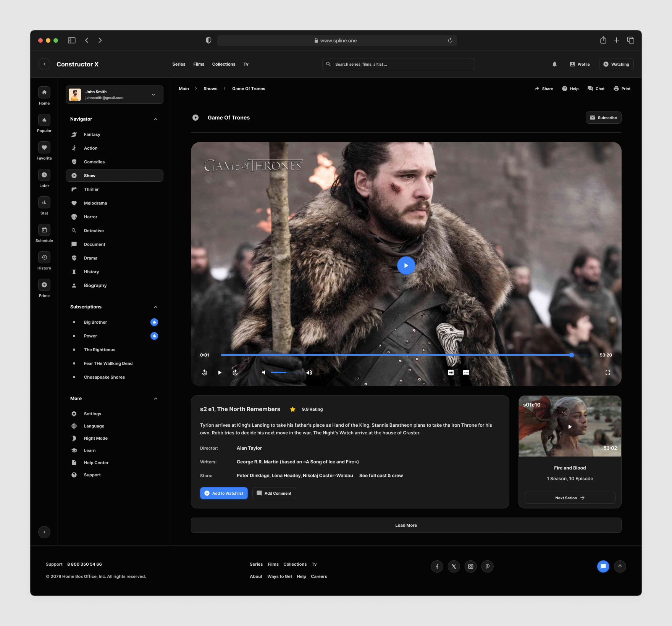The image size is (672, 626).
Task: Click the Shows breadcrumb
Action: (x=210, y=89)
